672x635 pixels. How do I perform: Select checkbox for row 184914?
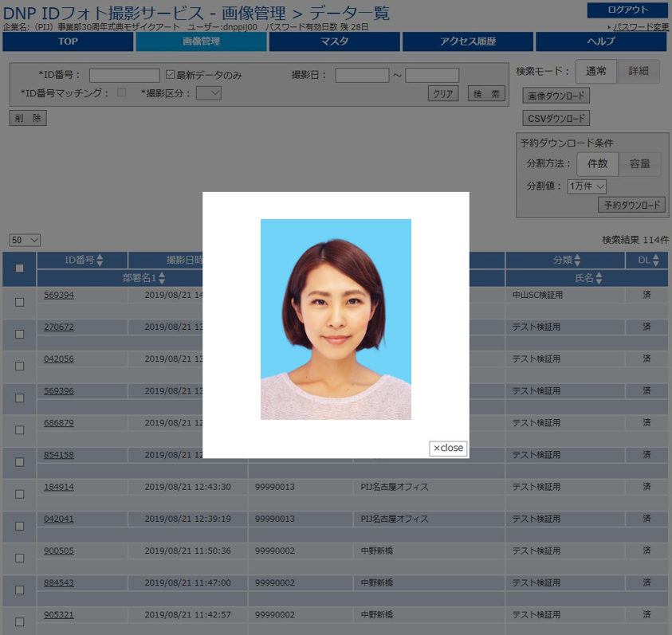(x=19, y=494)
